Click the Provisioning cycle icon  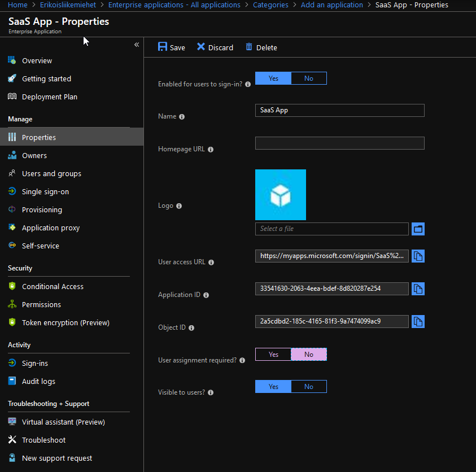[12, 209]
